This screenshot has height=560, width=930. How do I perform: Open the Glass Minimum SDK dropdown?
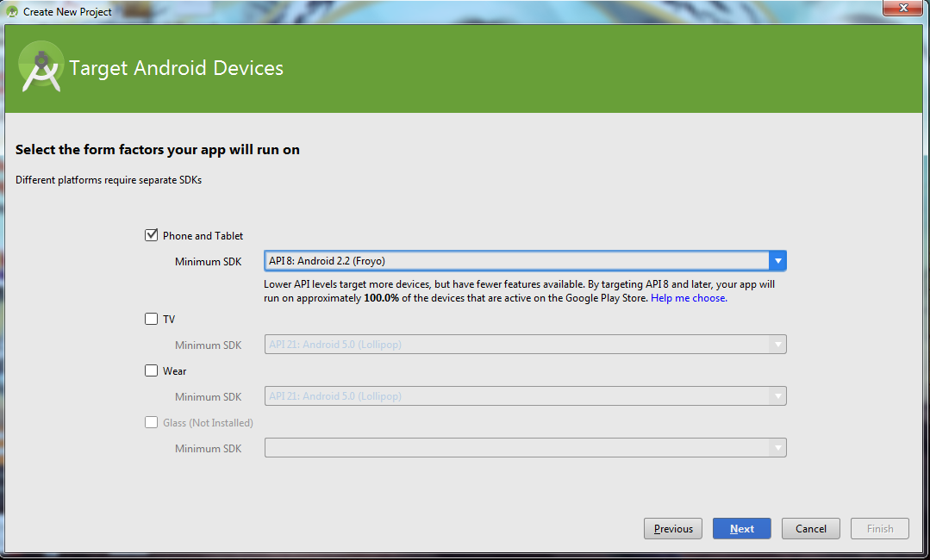(526, 447)
